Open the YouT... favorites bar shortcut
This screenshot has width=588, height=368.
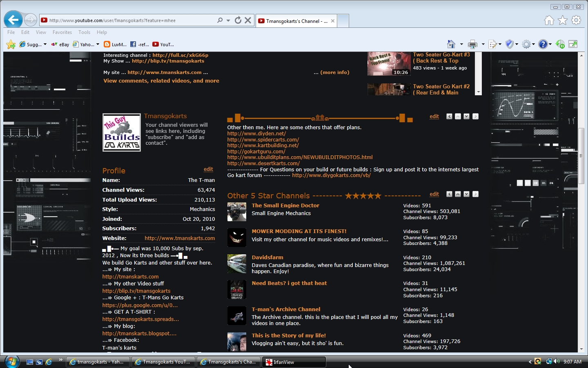[163, 45]
